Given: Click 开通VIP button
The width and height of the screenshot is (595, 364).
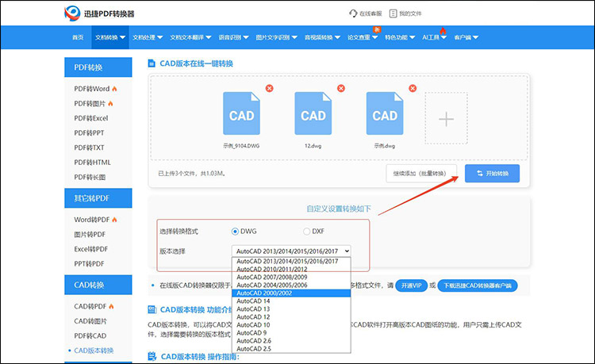Looking at the screenshot, I should [411, 285].
